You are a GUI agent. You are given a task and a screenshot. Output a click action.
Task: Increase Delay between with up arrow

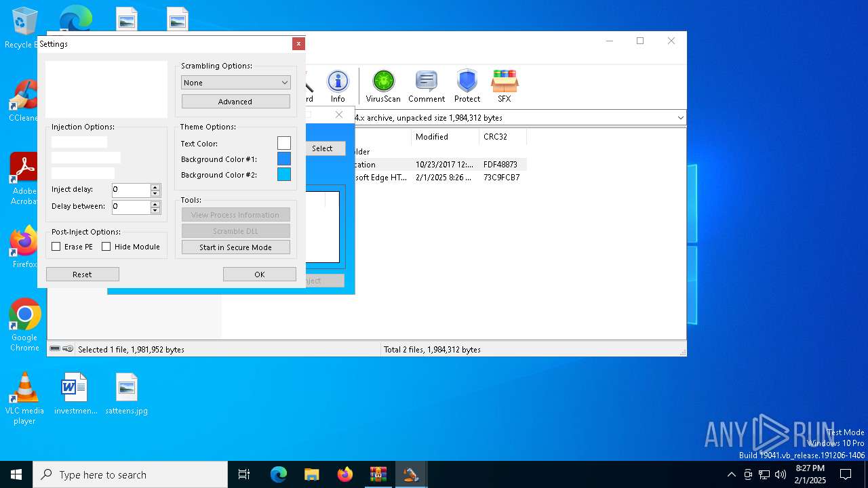(x=155, y=203)
